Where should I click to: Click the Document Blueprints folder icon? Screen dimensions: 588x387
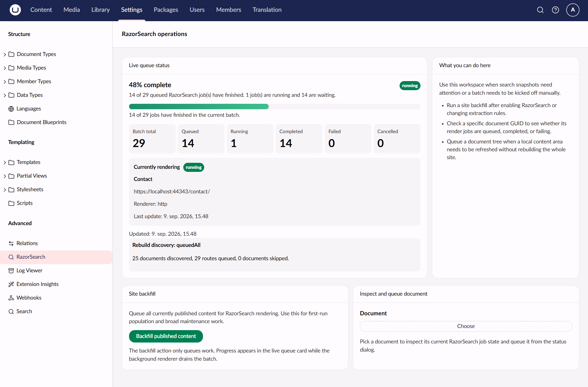[12, 122]
